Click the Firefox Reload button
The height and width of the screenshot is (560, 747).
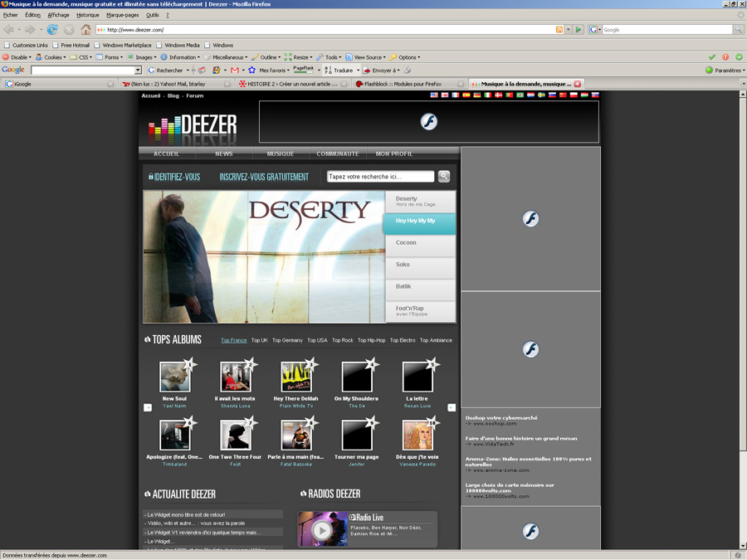pyautogui.click(x=51, y=30)
